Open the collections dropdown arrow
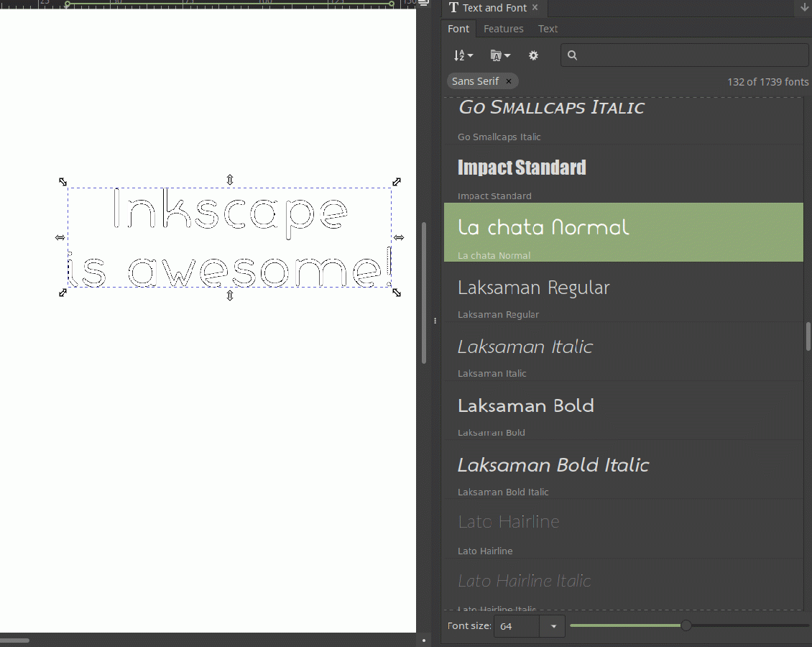The width and height of the screenshot is (812, 647). [507, 55]
